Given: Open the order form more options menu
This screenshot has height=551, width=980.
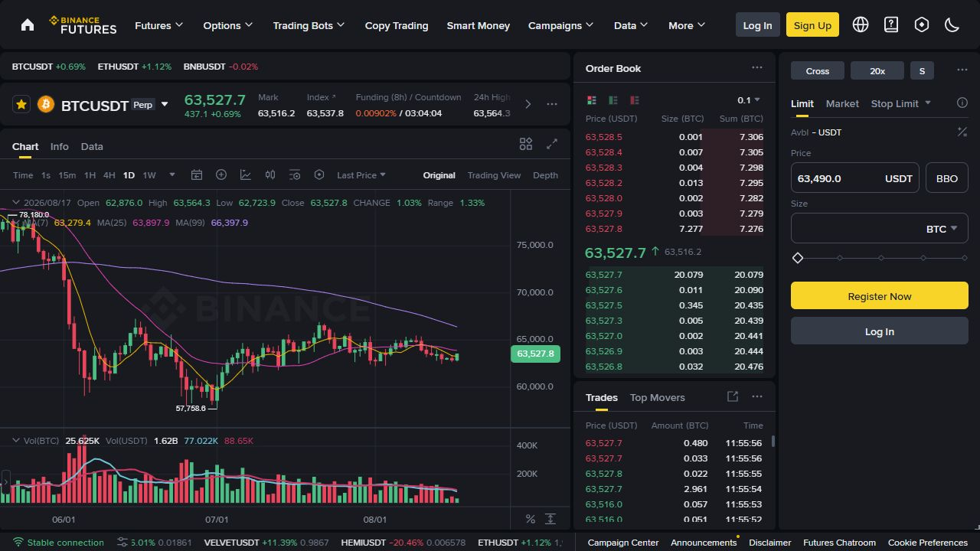Looking at the screenshot, I should coord(962,70).
